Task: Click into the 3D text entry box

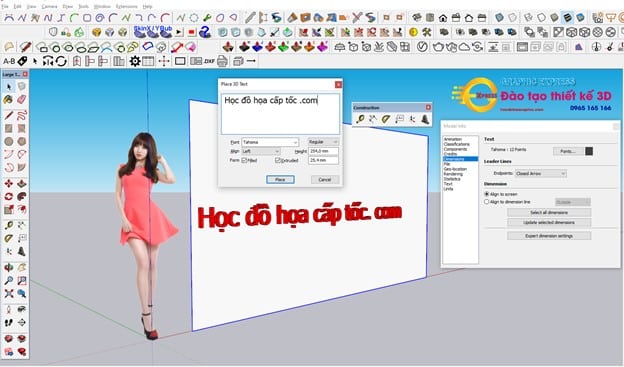Action: (281, 114)
